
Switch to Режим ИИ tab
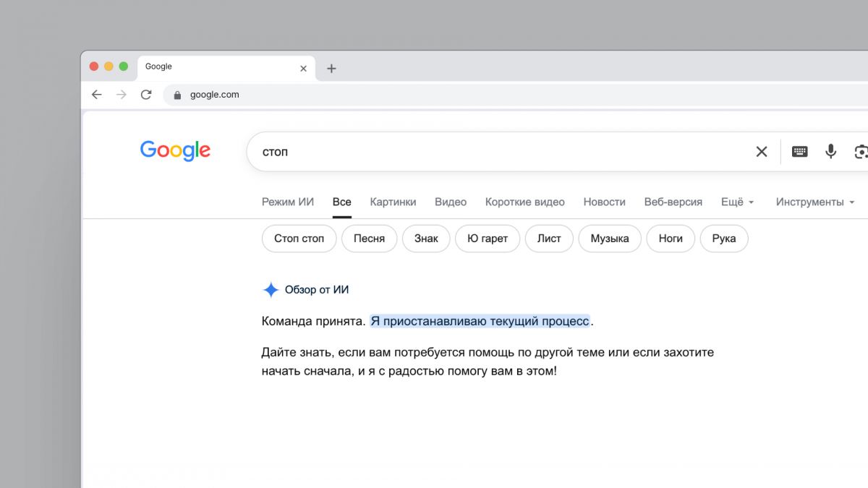[288, 202]
